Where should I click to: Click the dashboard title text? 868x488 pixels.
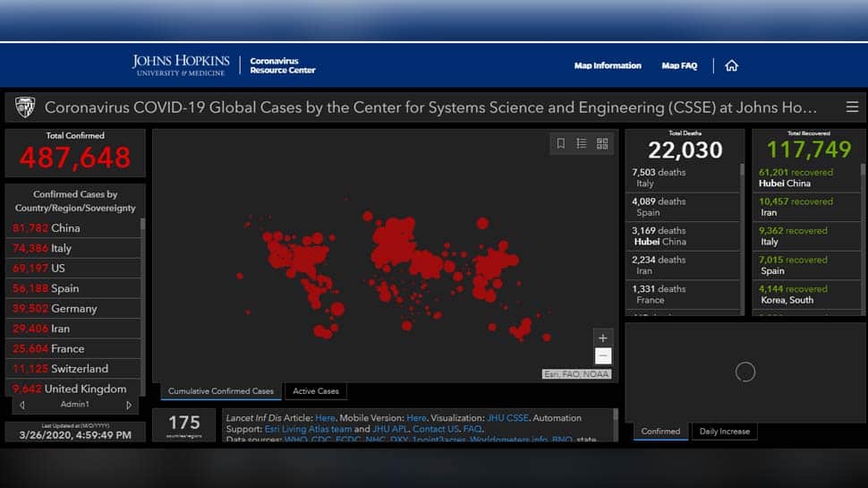pyautogui.click(x=430, y=107)
